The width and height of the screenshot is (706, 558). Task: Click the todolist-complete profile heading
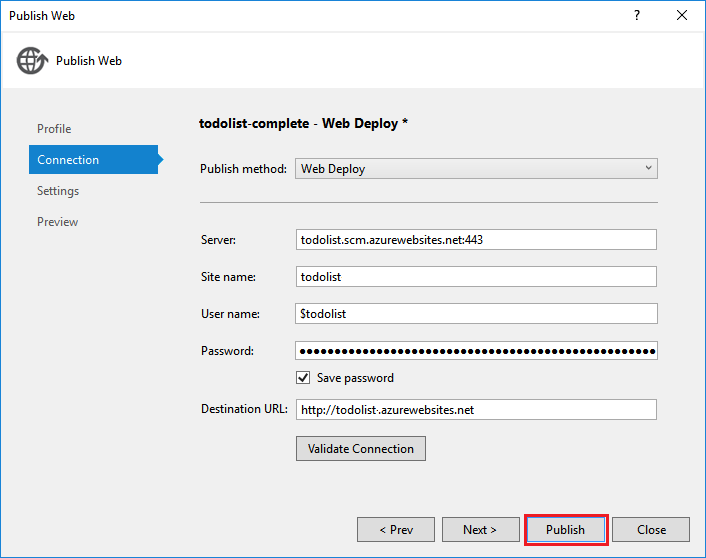pos(304,123)
